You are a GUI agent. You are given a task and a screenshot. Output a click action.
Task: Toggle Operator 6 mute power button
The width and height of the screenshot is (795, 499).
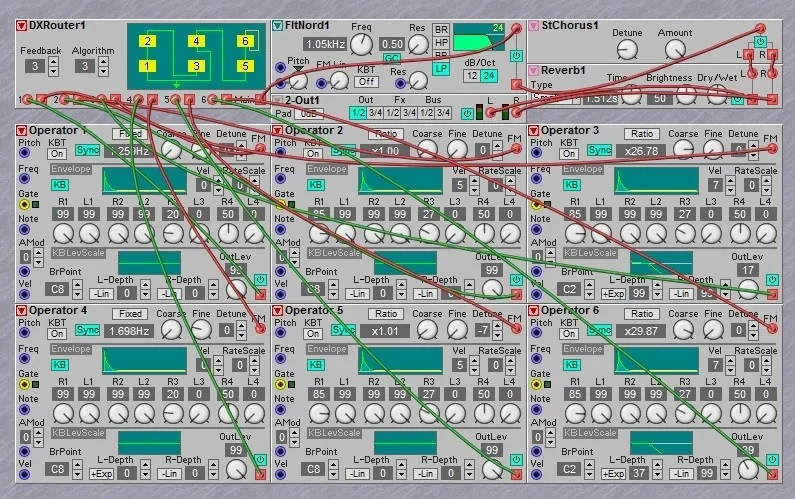point(772,459)
